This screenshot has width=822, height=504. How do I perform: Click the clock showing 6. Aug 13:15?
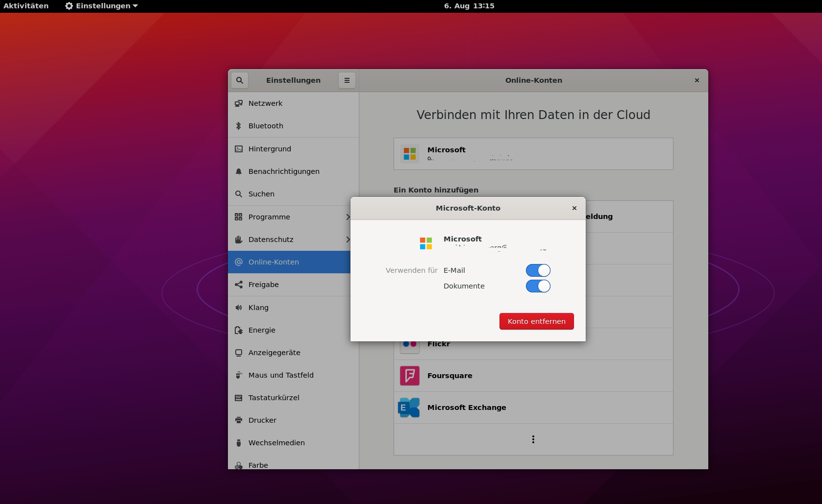click(469, 6)
